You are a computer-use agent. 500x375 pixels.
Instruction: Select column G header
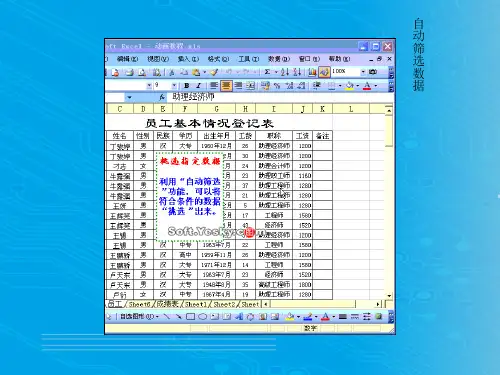tap(217, 109)
